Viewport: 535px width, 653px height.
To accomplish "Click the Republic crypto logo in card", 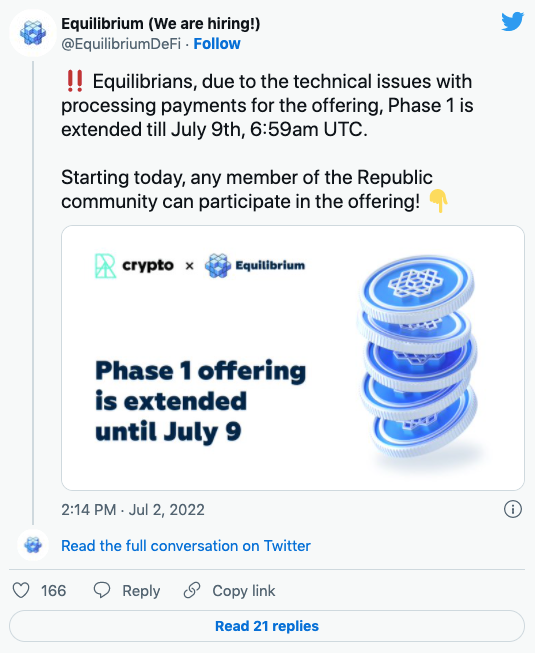I will (x=134, y=266).
